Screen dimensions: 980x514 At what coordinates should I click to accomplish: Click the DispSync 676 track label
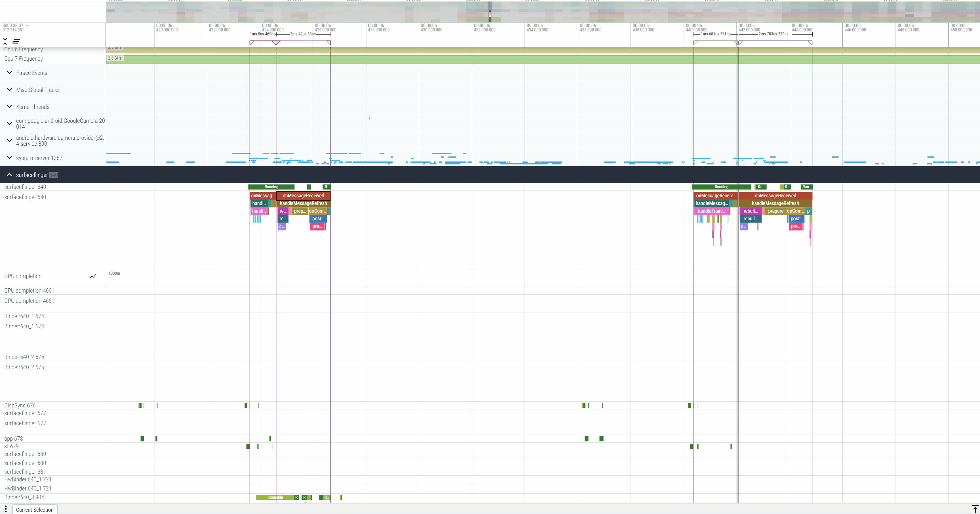[x=20, y=405]
